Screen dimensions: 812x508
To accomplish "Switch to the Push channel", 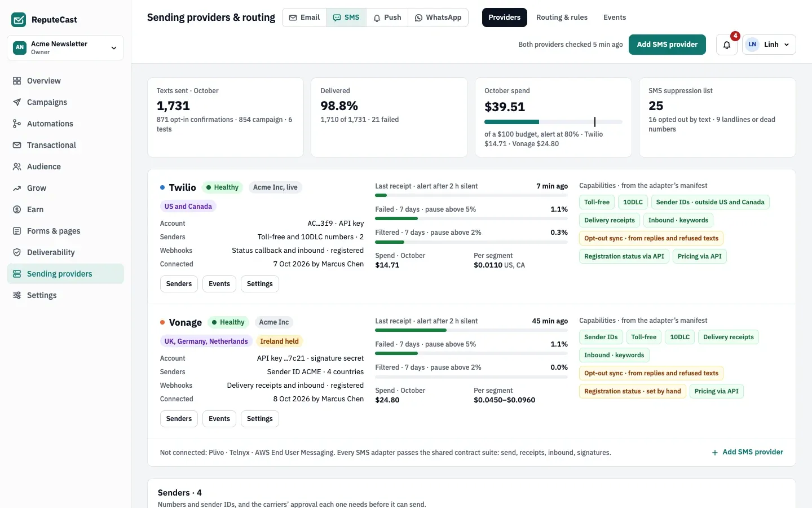I will click(x=387, y=17).
